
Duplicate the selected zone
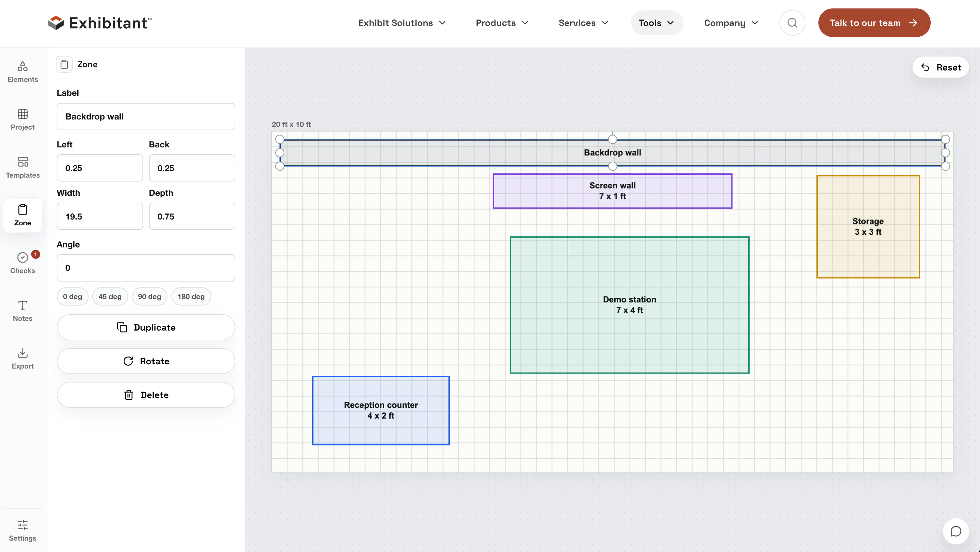click(146, 327)
